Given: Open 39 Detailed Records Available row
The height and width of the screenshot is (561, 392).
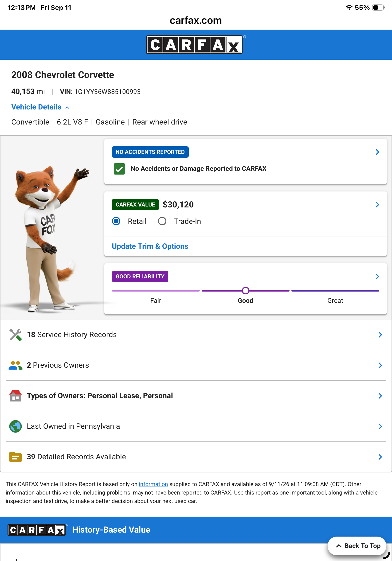Looking at the screenshot, I should point(196,457).
